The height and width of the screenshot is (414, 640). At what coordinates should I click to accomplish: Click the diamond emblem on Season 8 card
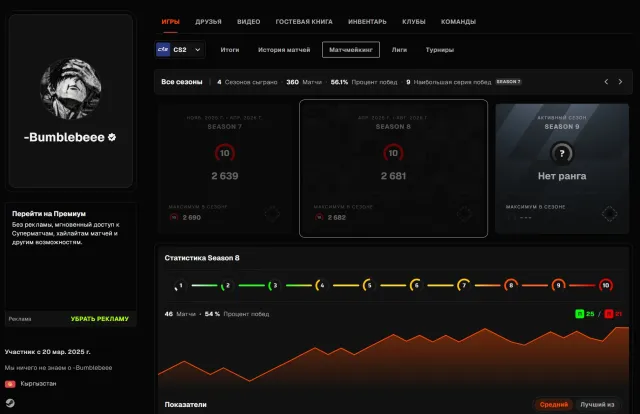(x=464, y=214)
